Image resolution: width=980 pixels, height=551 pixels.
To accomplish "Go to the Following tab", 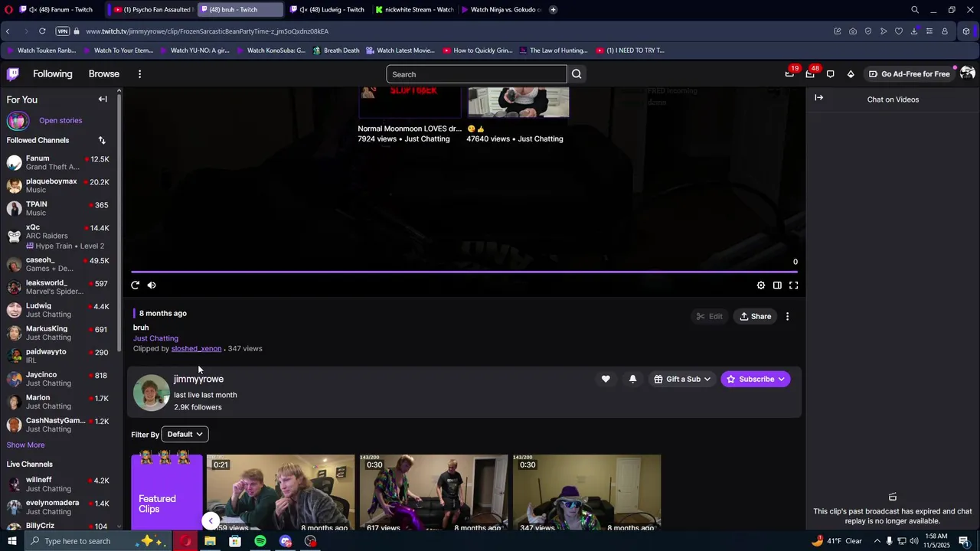I will [52, 74].
